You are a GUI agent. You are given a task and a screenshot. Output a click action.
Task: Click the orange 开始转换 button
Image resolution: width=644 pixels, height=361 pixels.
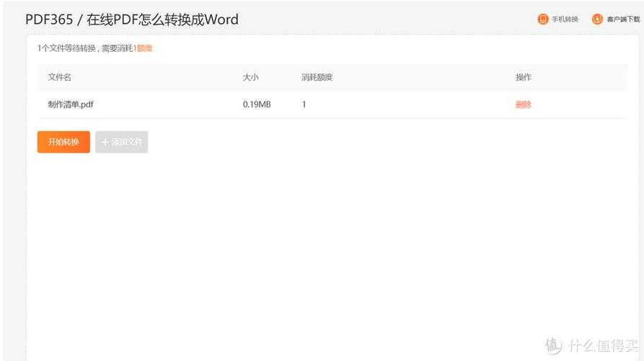click(x=63, y=142)
